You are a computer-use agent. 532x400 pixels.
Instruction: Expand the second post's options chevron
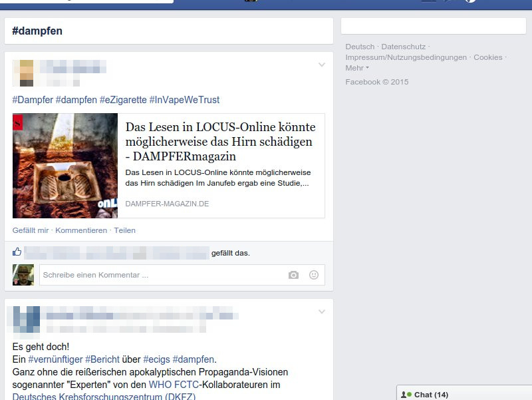(x=322, y=312)
